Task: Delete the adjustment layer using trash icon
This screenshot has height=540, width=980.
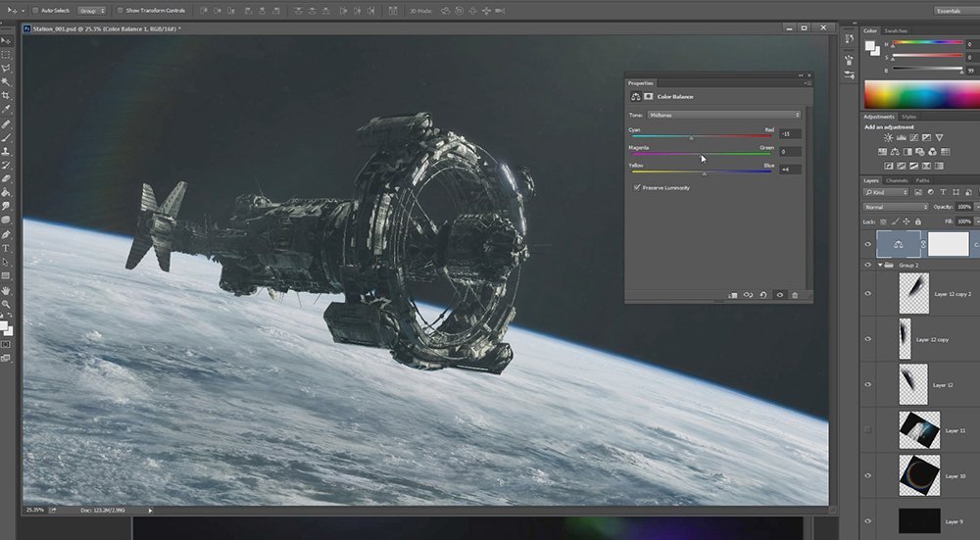Action: click(795, 294)
